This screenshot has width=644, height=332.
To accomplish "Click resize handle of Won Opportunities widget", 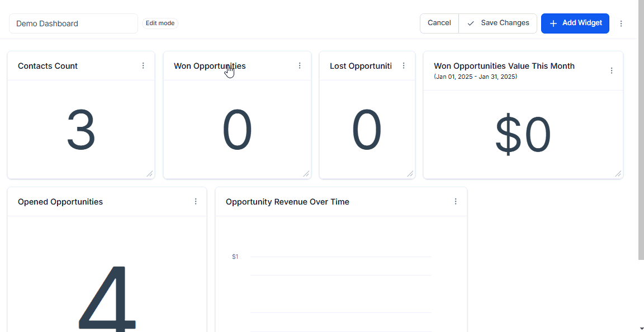I will click(x=306, y=174).
